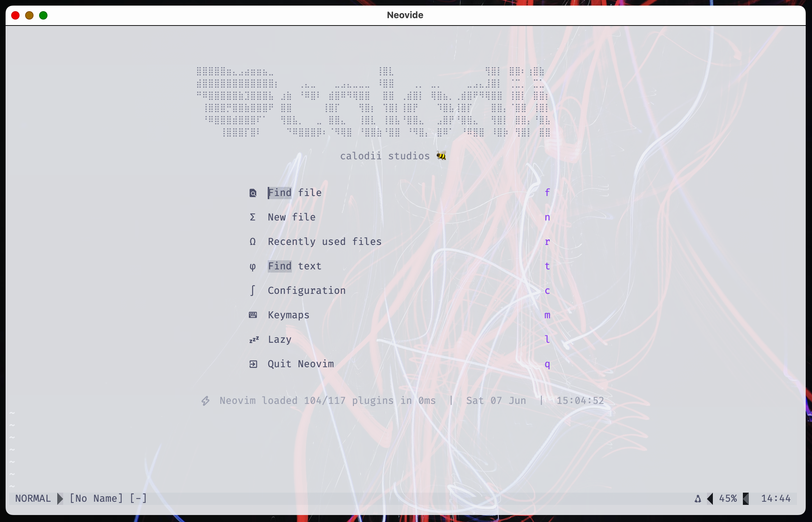The width and height of the screenshot is (812, 522).
Task: Click the bee emoji after calodii studios
Action: 441,155
